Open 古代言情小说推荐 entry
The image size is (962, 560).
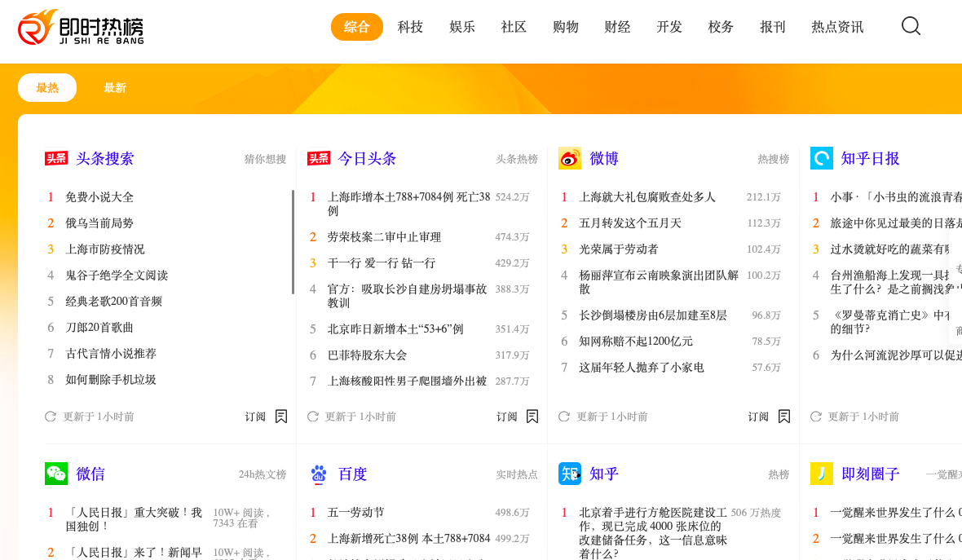(111, 353)
